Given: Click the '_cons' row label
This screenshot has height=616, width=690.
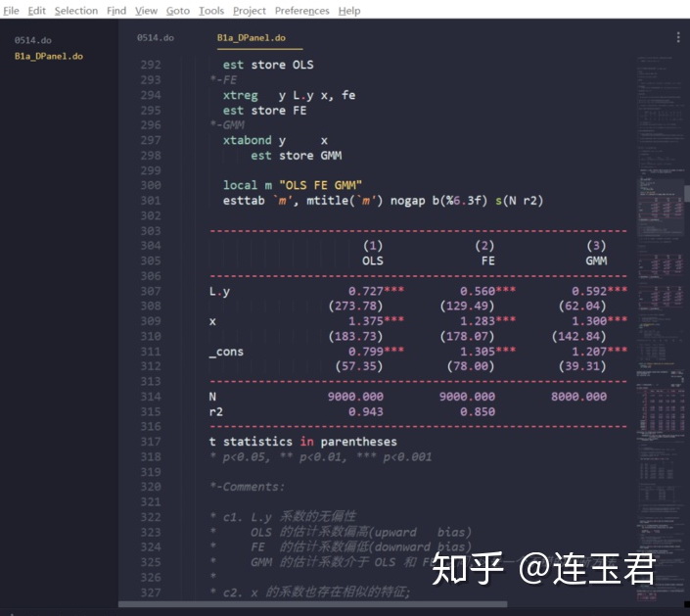Looking at the screenshot, I should [226, 352].
